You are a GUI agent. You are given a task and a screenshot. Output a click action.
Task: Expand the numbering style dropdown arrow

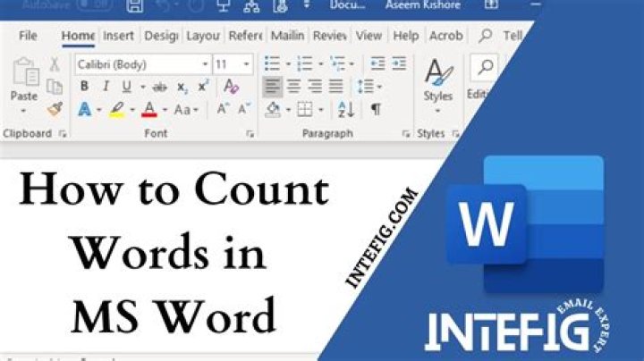click(x=321, y=64)
